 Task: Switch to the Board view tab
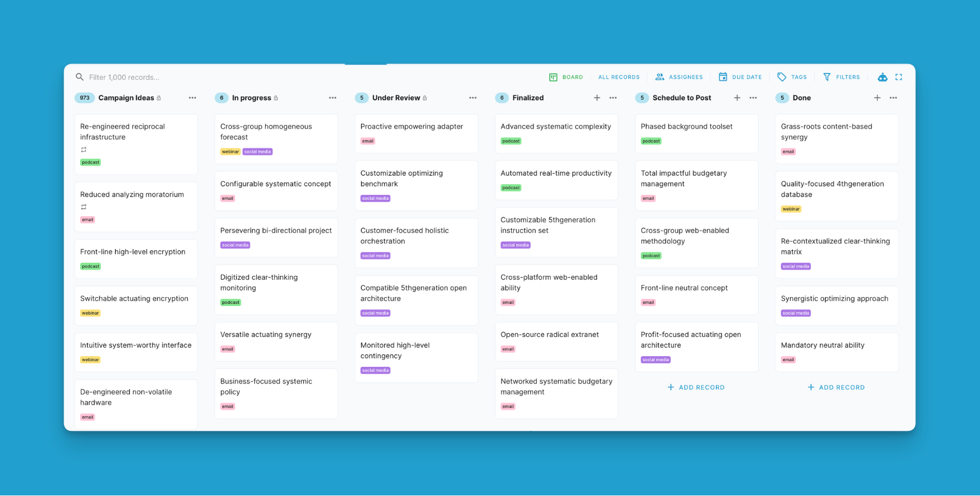tap(566, 78)
